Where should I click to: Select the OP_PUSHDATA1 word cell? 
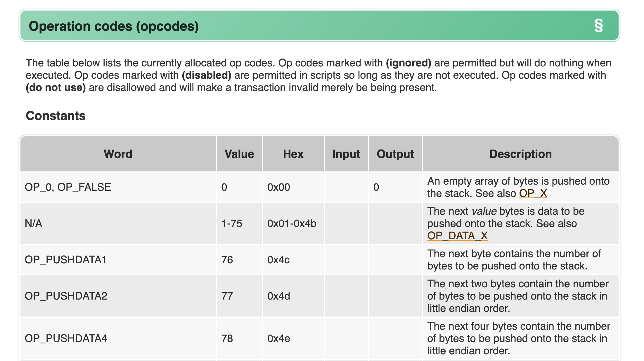click(66, 260)
